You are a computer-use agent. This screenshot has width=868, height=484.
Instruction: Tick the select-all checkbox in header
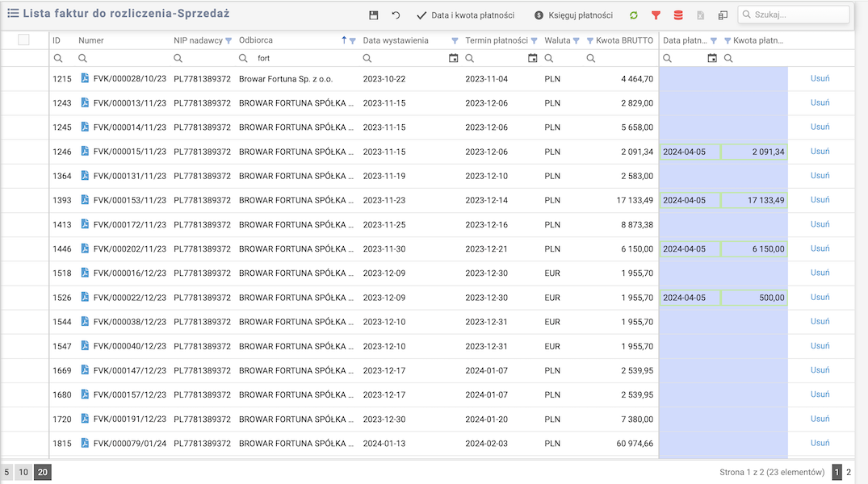[x=23, y=40]
